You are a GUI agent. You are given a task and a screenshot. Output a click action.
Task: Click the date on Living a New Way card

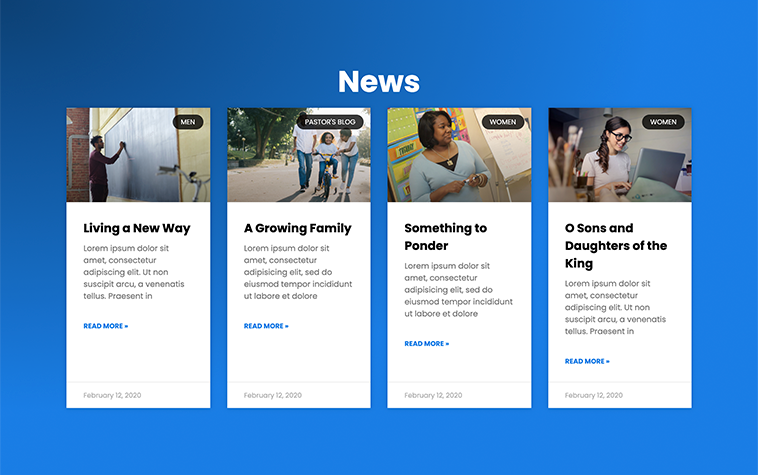pos(112,395)
